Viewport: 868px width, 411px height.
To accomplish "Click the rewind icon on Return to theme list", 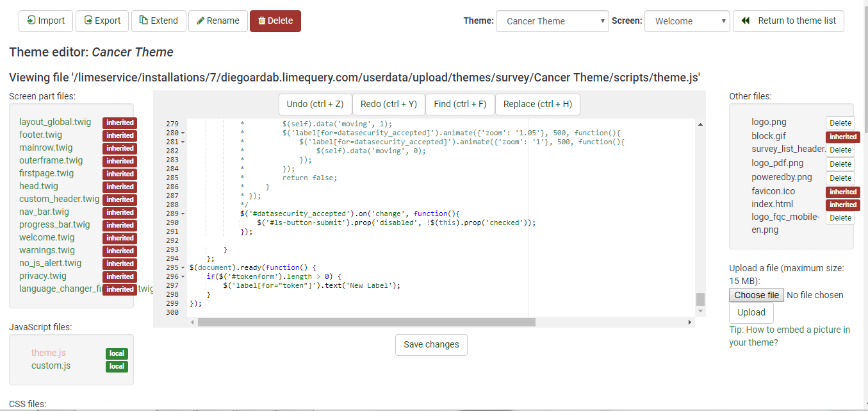I will (x=746, y=21).
